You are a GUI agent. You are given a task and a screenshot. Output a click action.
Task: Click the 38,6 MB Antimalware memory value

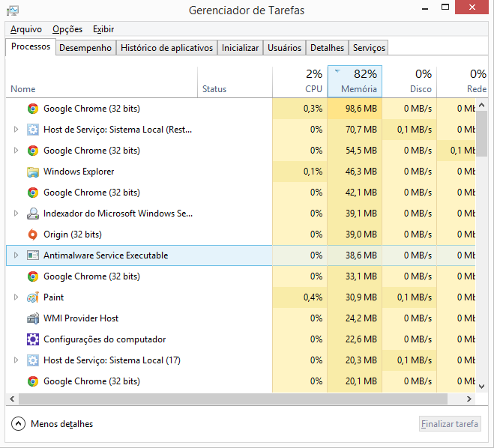[x=361, y=255]
